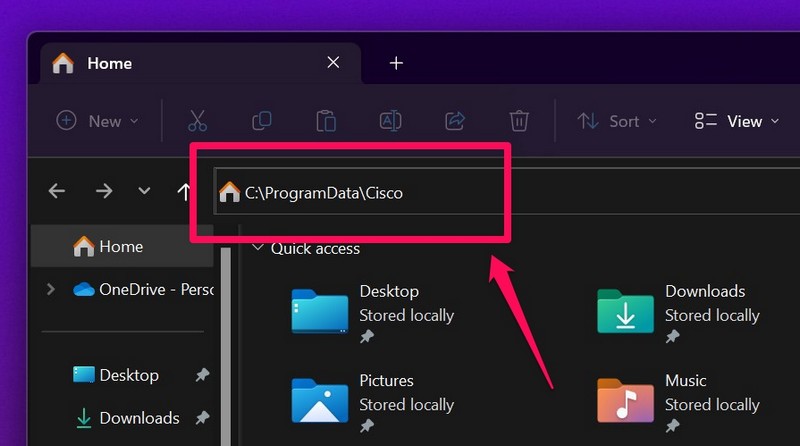Go up one folder level
Viewport: 800px width, 446px height.
184,192
